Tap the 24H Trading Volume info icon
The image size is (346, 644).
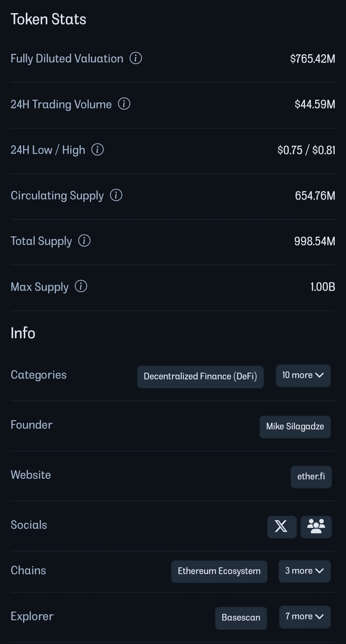coord(124,104)
